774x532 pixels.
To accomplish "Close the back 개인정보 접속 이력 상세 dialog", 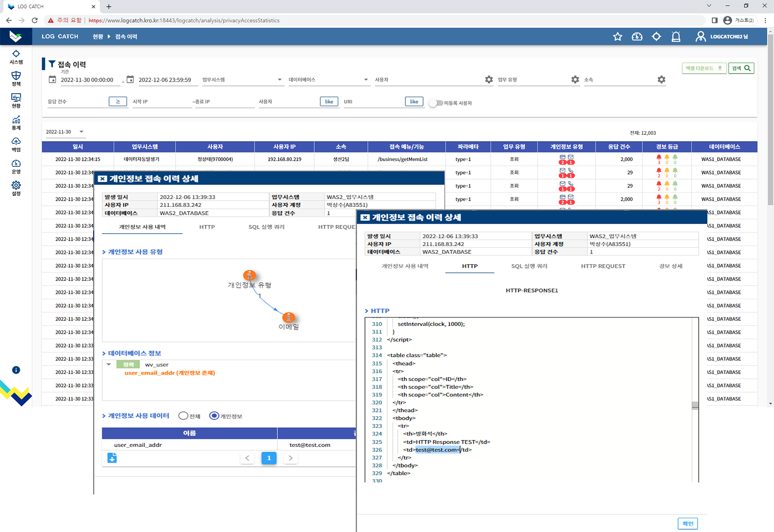I will coord(102,179).
